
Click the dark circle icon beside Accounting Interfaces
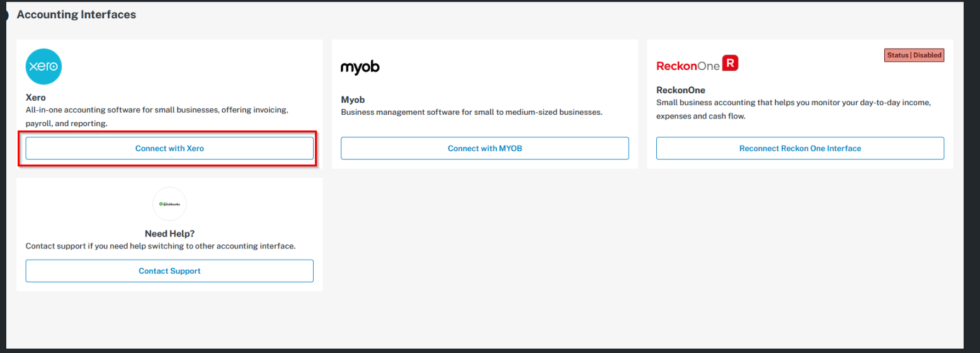pos(3,14)
